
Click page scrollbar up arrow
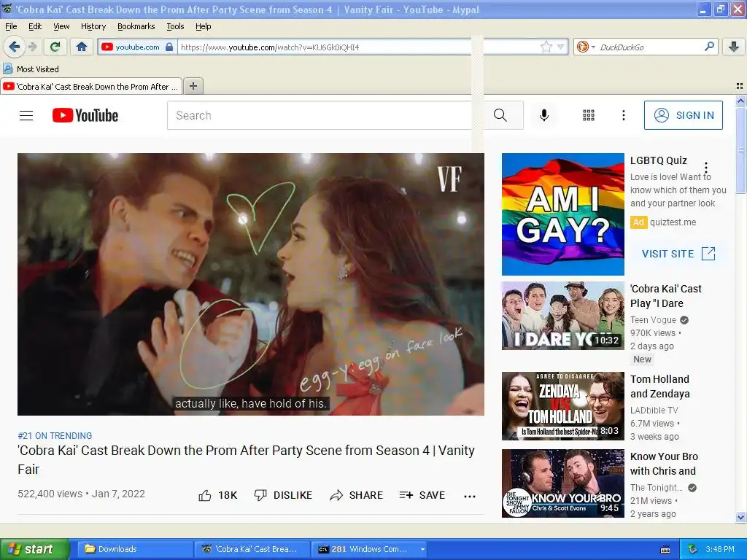coord(740,101)
